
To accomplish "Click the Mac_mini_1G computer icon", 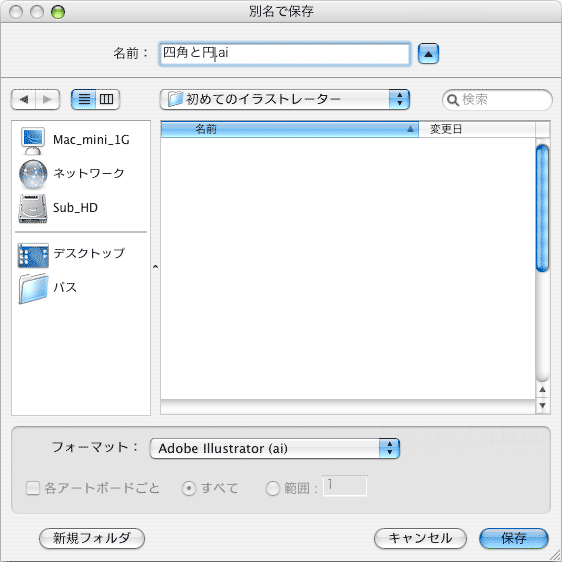I will tap(33, 140).
